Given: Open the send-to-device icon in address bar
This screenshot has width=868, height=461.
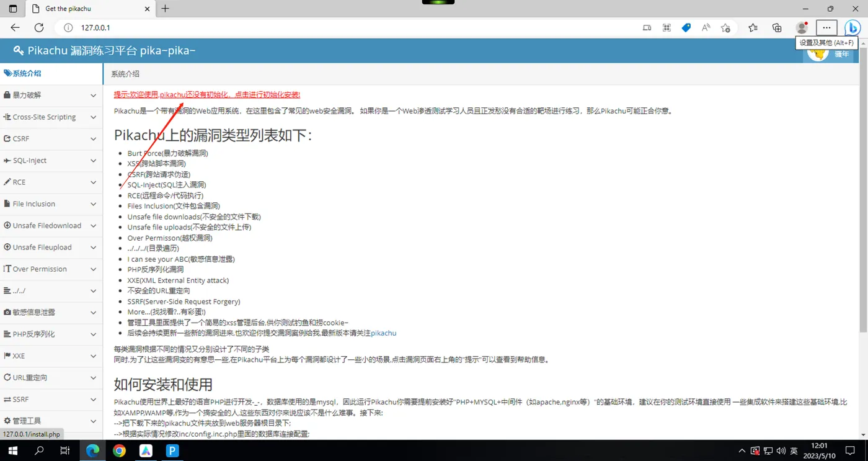Looking at the screenshot, I should pos(647,27).
